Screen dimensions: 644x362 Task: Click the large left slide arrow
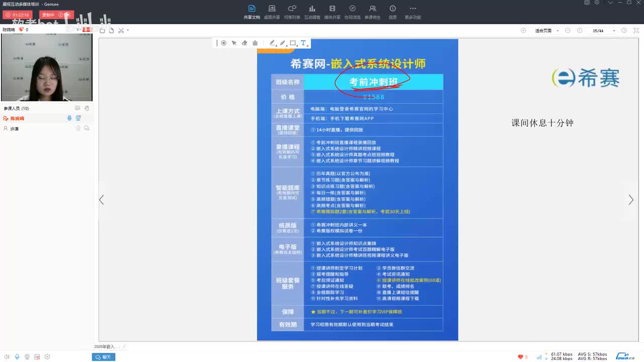[101, 200]
